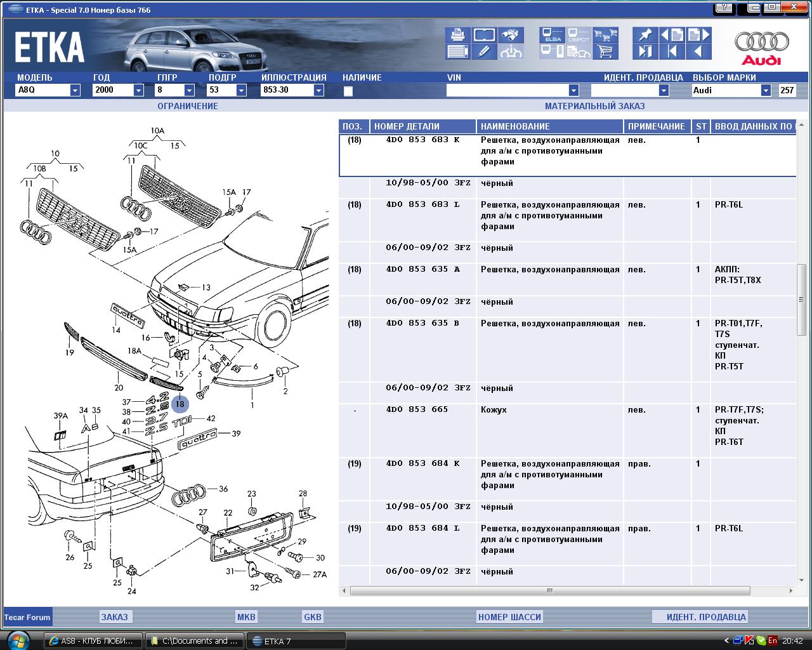Click the single shopping cart icon
The height and width of the screenshot is (650, 812).
click(606, 52)
